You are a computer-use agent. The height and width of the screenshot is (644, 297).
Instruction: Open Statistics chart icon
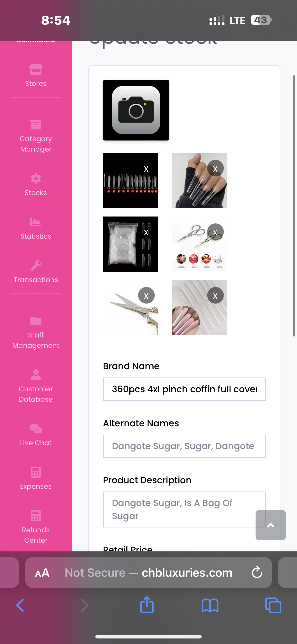(36, 222)
